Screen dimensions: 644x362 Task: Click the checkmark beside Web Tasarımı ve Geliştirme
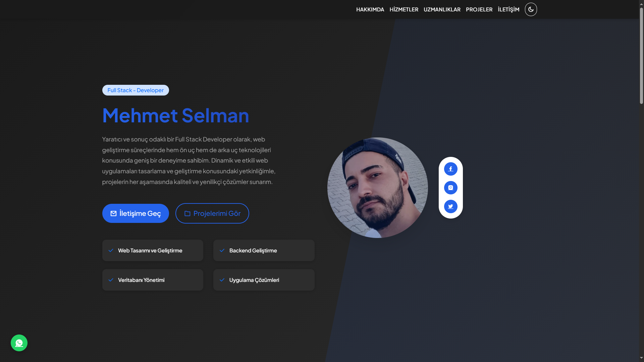111,250
